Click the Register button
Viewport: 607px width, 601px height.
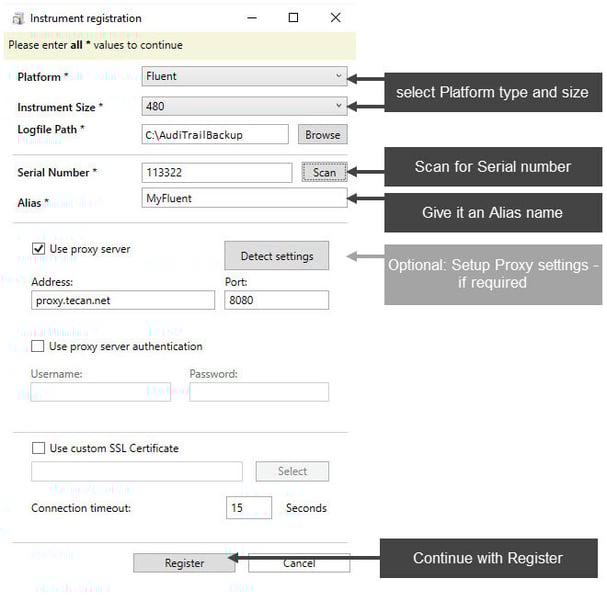click(x=184, y=563)
